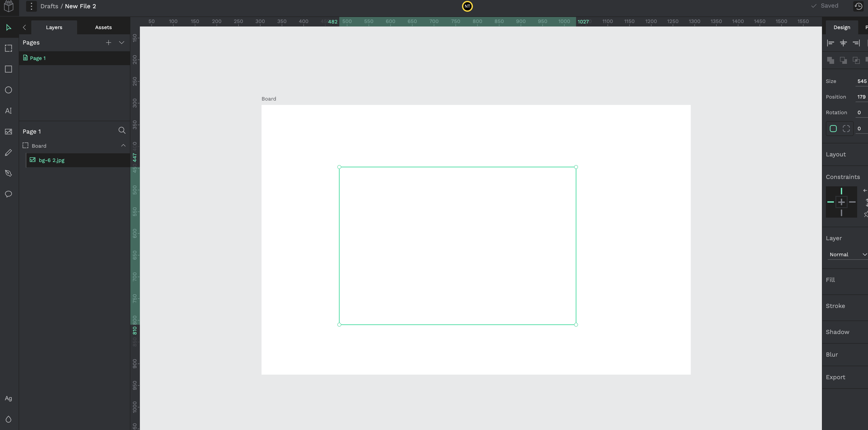The height and width of the screenshot is (430, 868).
Task: Select the Rectangle tool
Action: pyautogui.click(x=8, y=69)
